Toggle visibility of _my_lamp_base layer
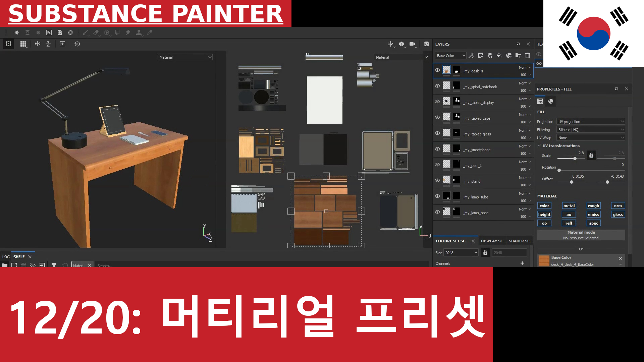Image resolution: width=644 pixels, height=362 pixels. [x=437, y=212]
